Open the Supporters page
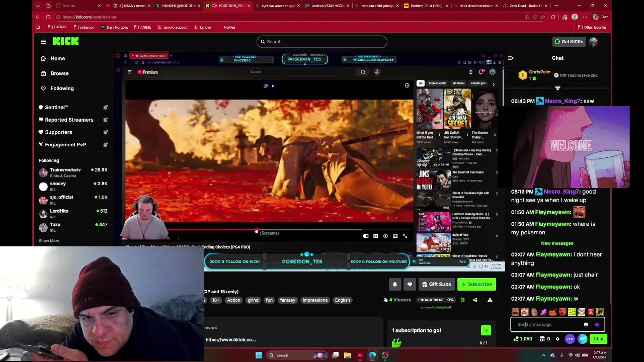 pyautogui.click(x=58, y=132)
